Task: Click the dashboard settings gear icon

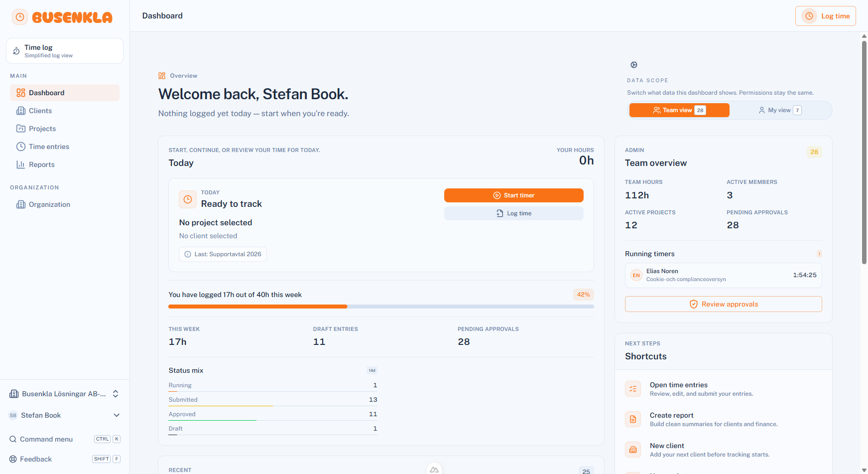Action: [634, 65]
